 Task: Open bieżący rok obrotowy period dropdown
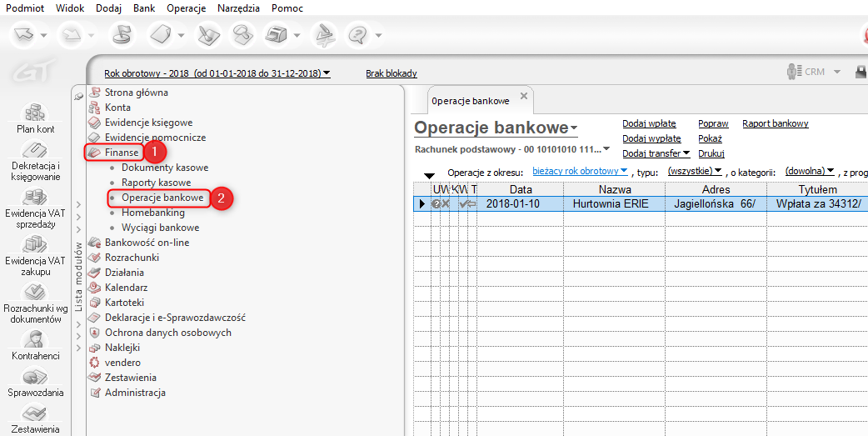(580, 171)
